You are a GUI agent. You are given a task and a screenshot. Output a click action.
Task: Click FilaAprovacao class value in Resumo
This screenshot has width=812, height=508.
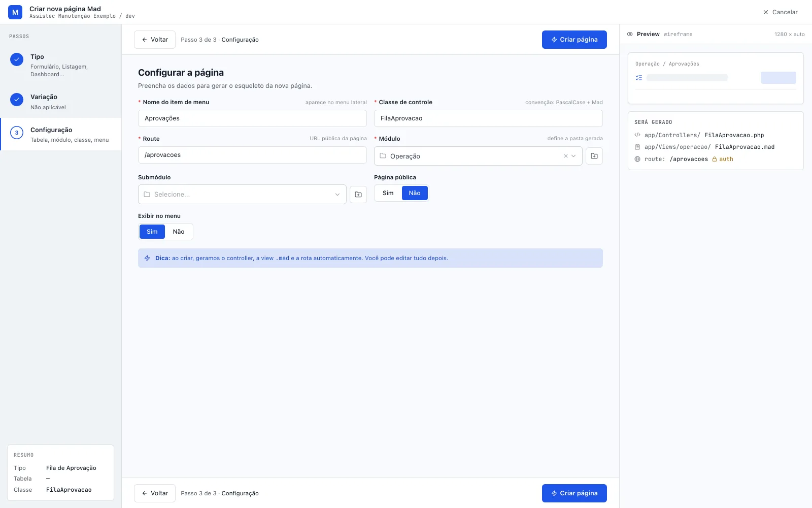click(69, 490)
